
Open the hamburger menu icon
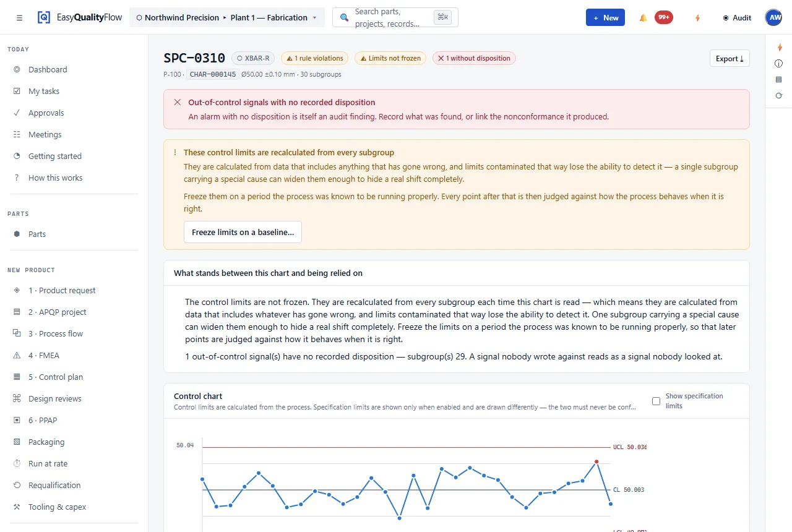20,18
